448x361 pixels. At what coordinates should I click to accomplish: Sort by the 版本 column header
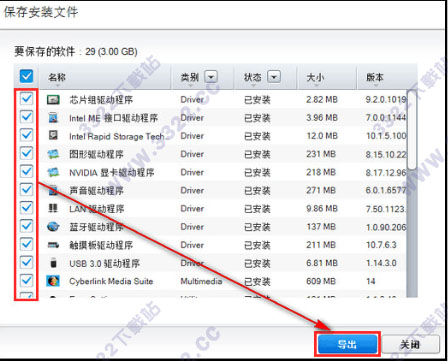click(375, 77)
